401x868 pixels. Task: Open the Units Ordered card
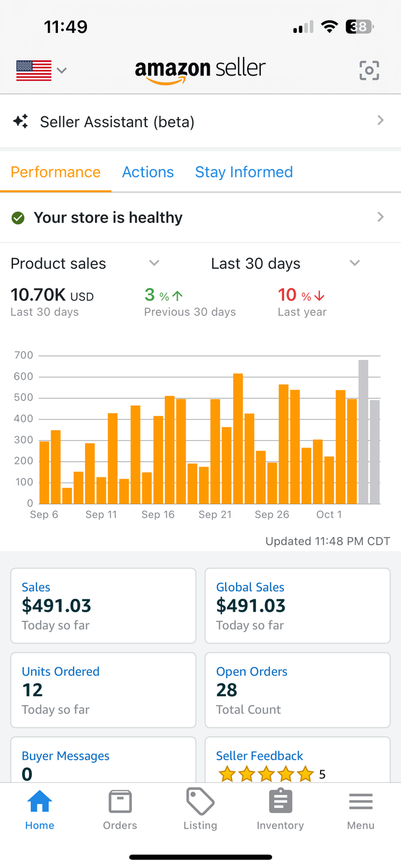(103, 690)
